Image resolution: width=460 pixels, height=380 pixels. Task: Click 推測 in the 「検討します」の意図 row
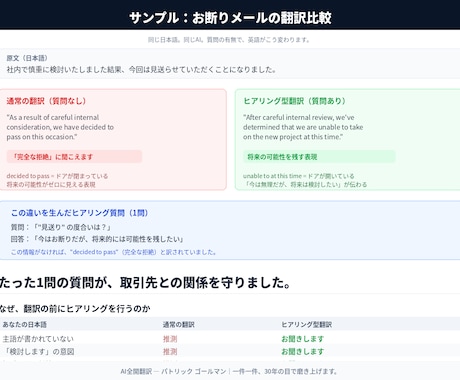click(x=170, y=352)
